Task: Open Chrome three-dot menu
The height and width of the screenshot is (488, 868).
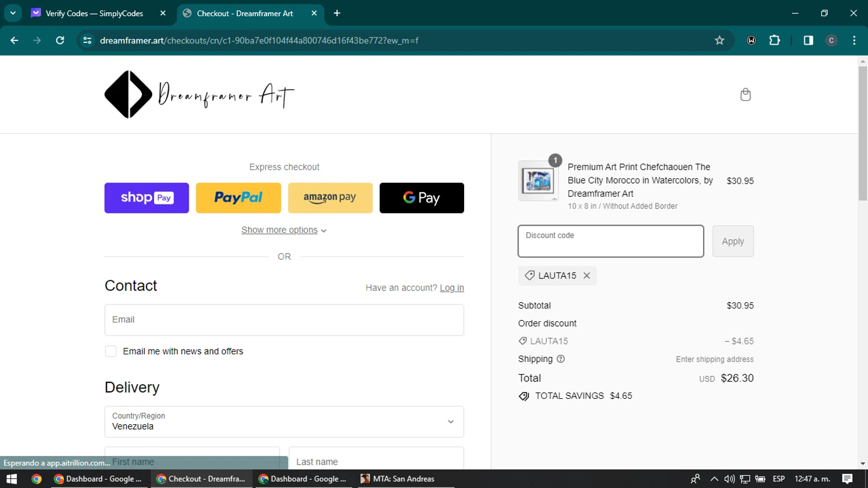Action: coord(854,40)
